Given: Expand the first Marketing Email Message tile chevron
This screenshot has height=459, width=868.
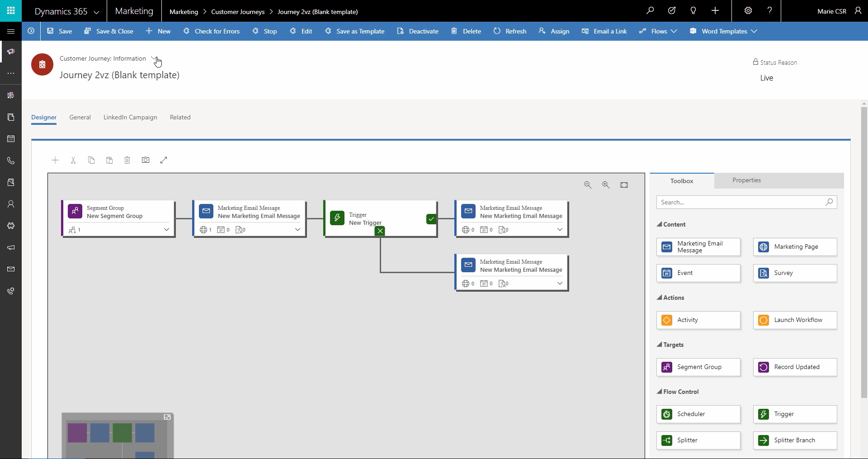Looking at the screenshot, I should tap(297, 230).
